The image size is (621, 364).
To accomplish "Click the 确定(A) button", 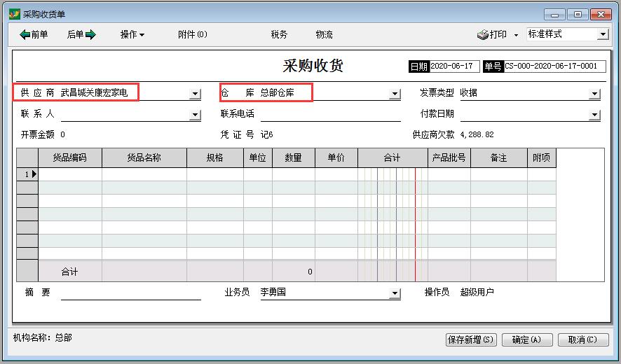I will [x=527, y=340].
